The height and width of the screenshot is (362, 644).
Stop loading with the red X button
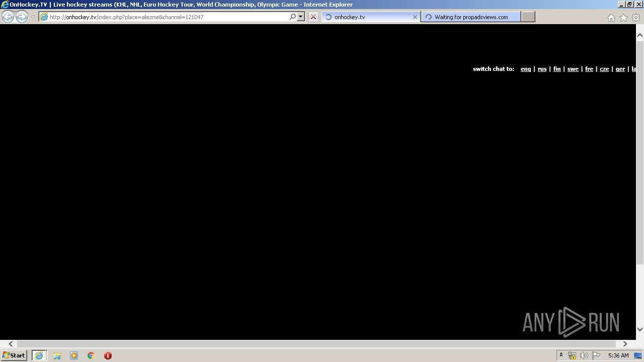click(x=313, y=17)
